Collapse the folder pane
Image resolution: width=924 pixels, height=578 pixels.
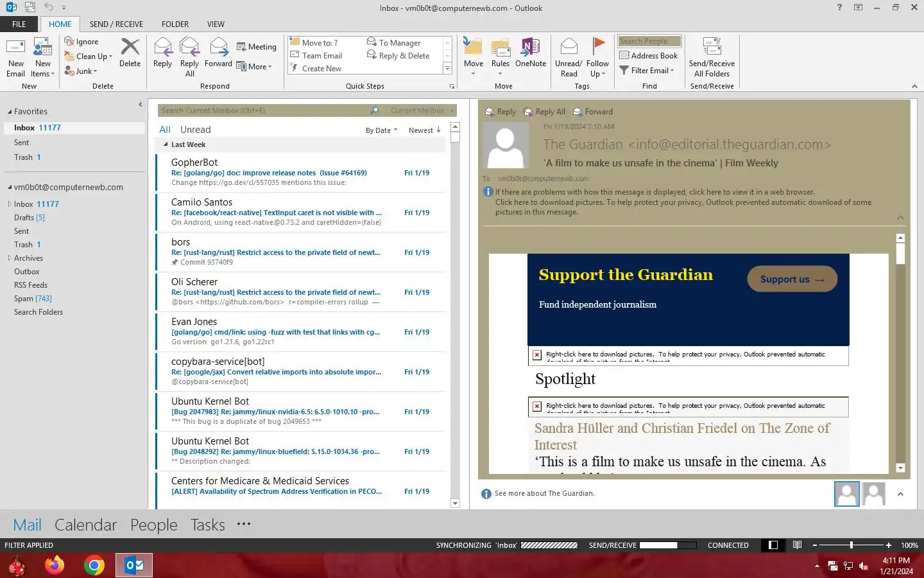click(x=140, y=104)
